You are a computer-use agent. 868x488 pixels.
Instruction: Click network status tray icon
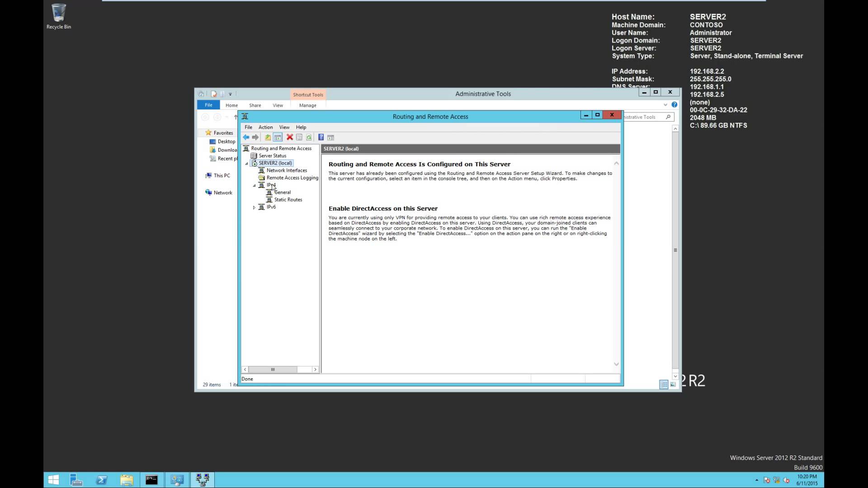pyautogui.click(x=777, y=480)
